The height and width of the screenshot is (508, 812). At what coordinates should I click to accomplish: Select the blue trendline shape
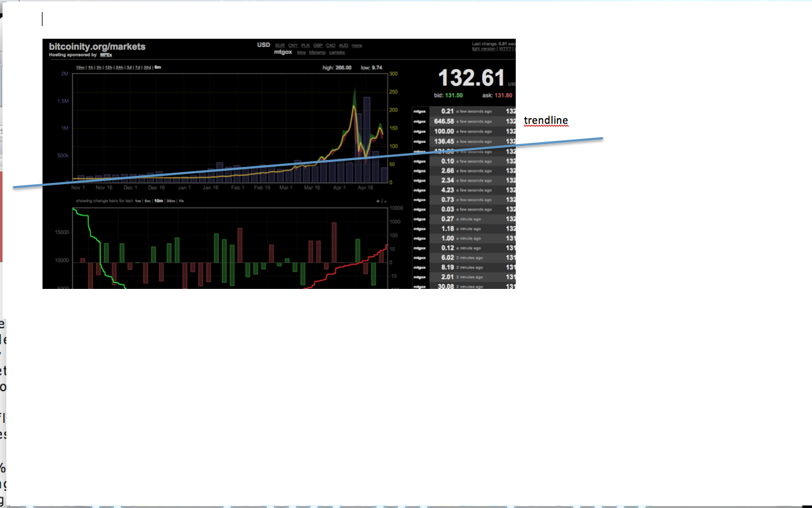pos(308,163)
